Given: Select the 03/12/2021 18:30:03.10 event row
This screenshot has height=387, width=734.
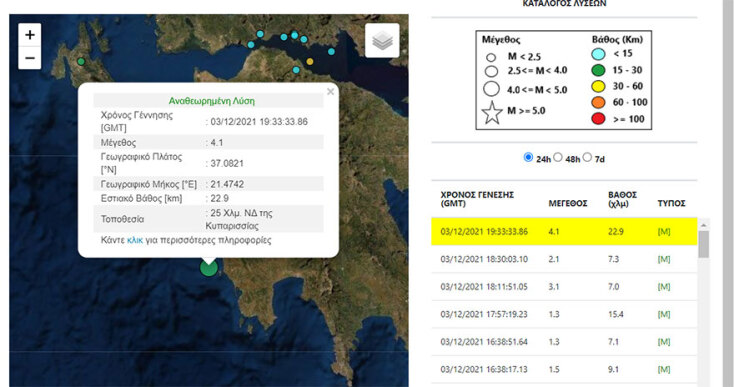Looking at the screenshot, I should [564, 259].
